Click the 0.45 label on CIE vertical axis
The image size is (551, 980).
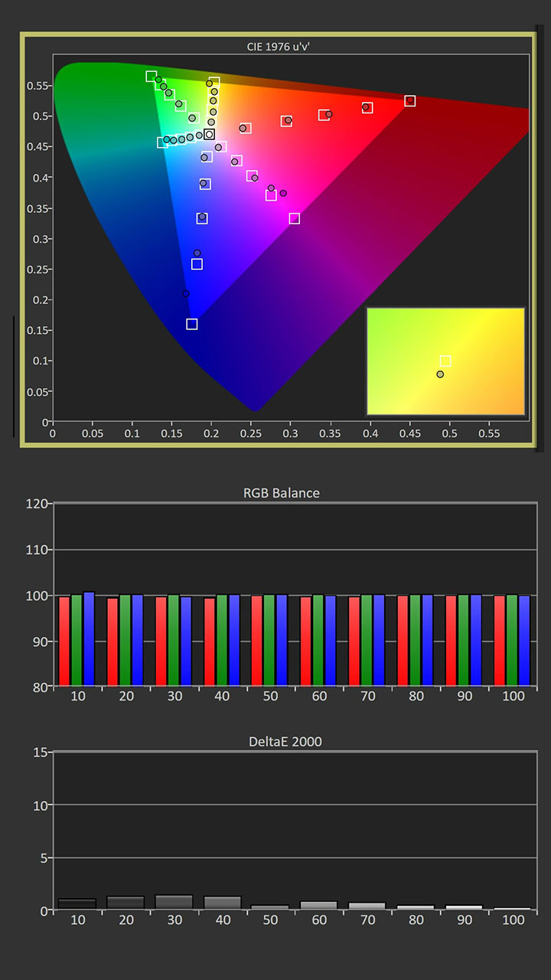pyautogui.click(x=37, y=146)
